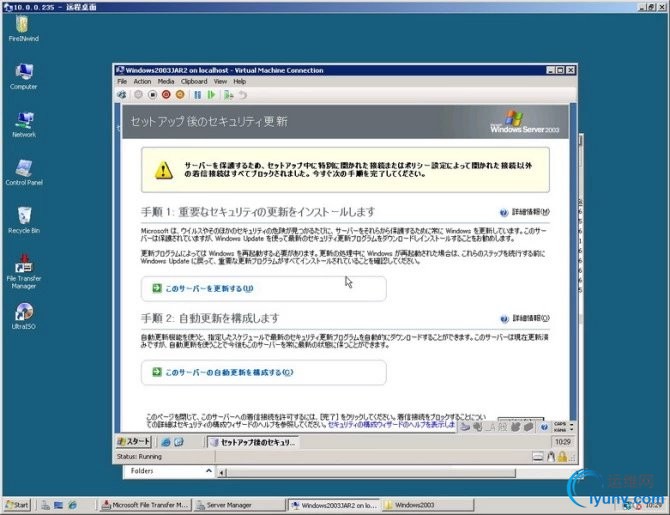Collapse the Folders pane chevron
This screenshot has height=515, width=670.
(209, 471)
